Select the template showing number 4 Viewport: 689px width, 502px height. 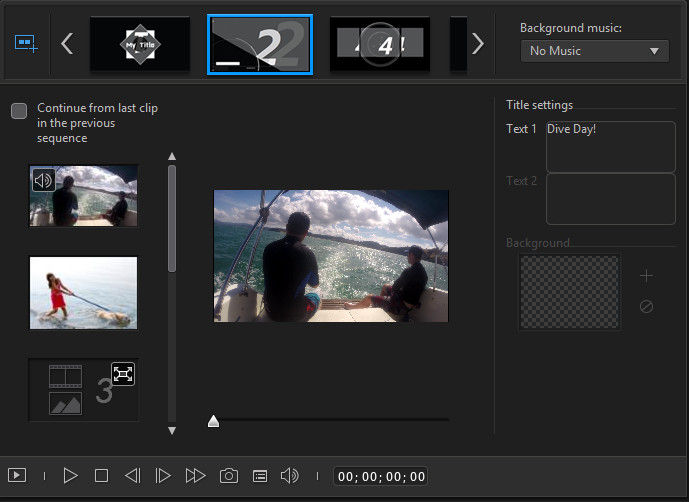[x=380, y=45]
